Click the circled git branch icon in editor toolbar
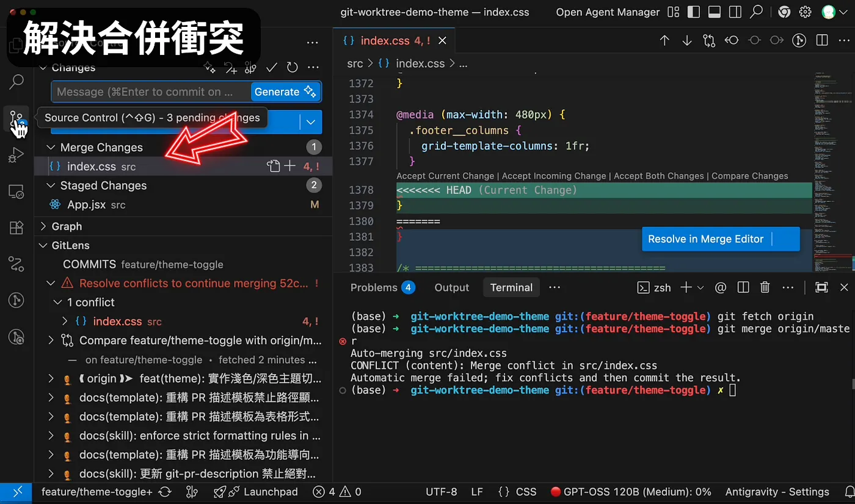Screen dimensions: 855x504 pos(799,41)
